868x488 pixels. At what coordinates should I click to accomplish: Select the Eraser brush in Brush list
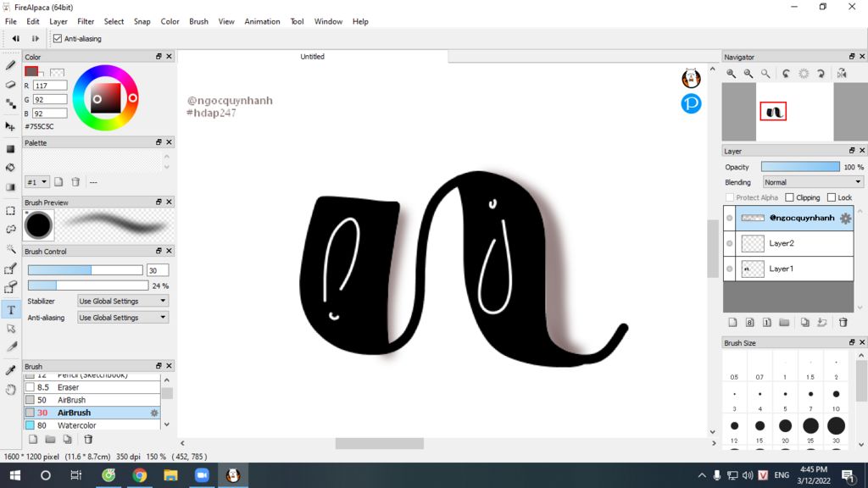92,387
